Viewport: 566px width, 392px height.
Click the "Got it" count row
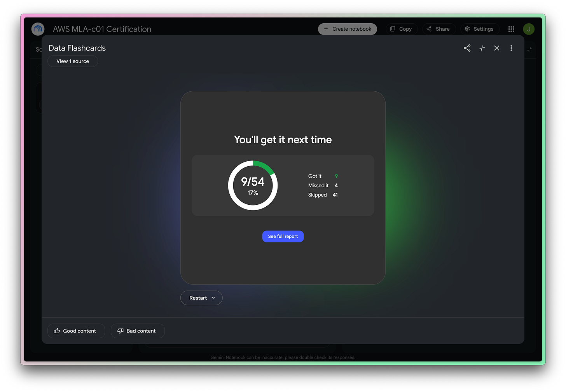323,176
